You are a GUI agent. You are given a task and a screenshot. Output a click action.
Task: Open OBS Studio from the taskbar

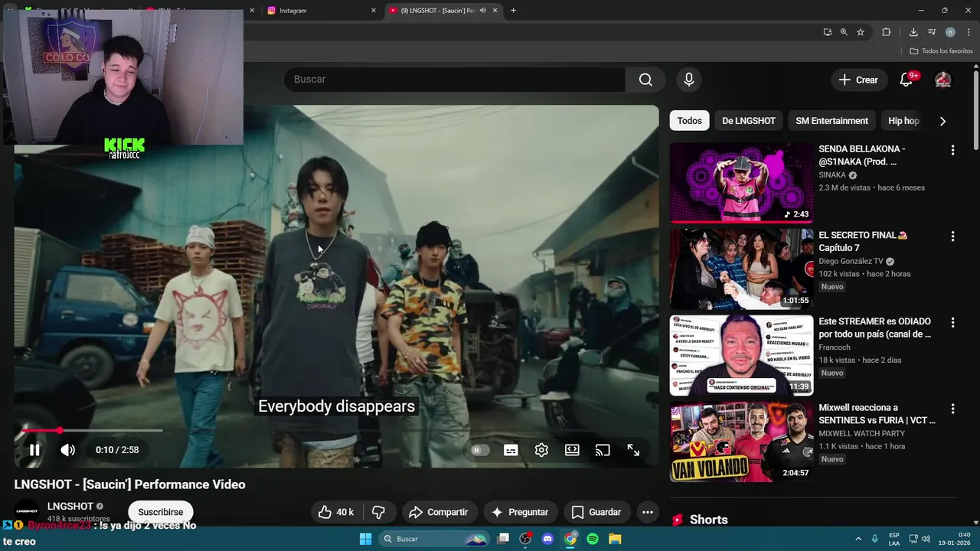pyautogui.click(x=525, y=539)
